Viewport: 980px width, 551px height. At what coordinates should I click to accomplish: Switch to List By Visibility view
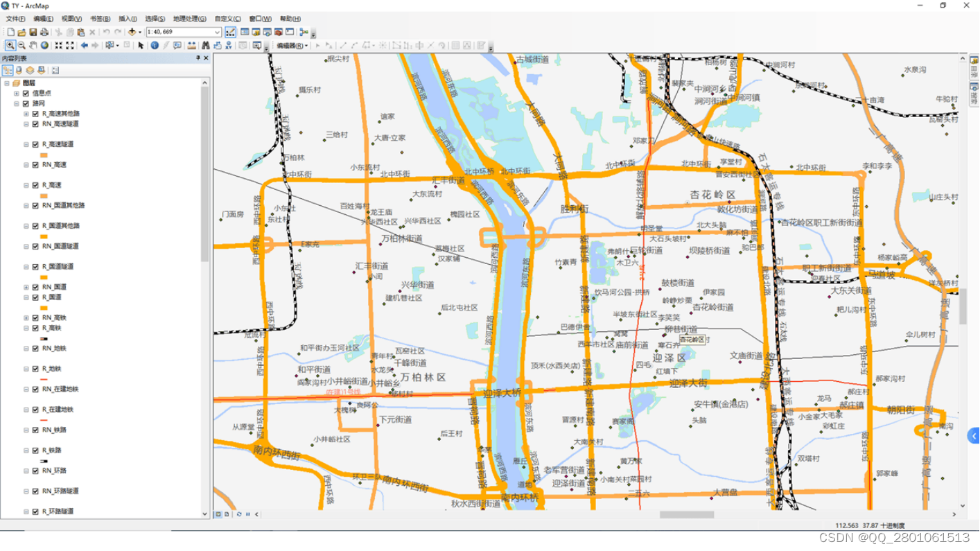pos(30,70)
